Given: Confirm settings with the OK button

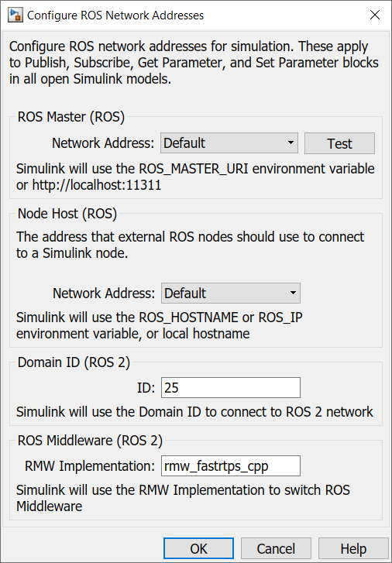Looking at the screenshot, I should click(198, 548).
